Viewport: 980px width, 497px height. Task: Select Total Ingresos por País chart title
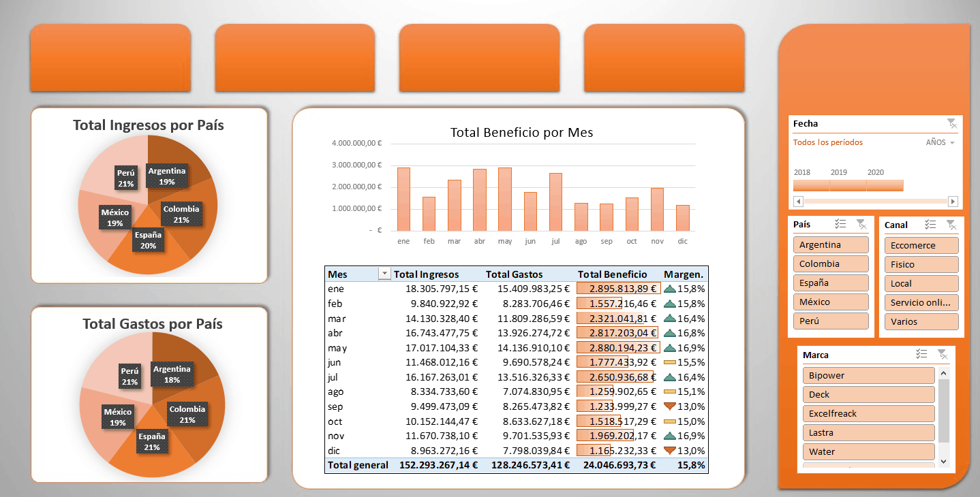[x=149, y=125]
